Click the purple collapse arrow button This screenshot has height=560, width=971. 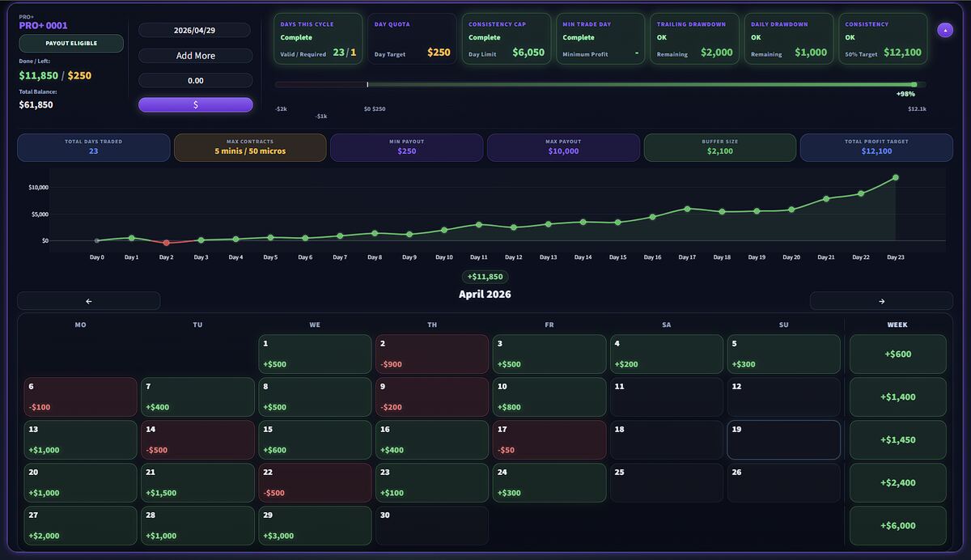pyautogui.click(x=944, y=30)
